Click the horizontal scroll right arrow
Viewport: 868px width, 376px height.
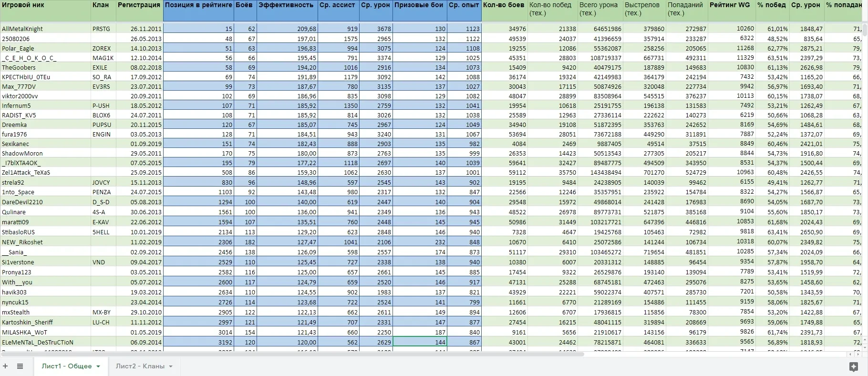click(857, 354)
